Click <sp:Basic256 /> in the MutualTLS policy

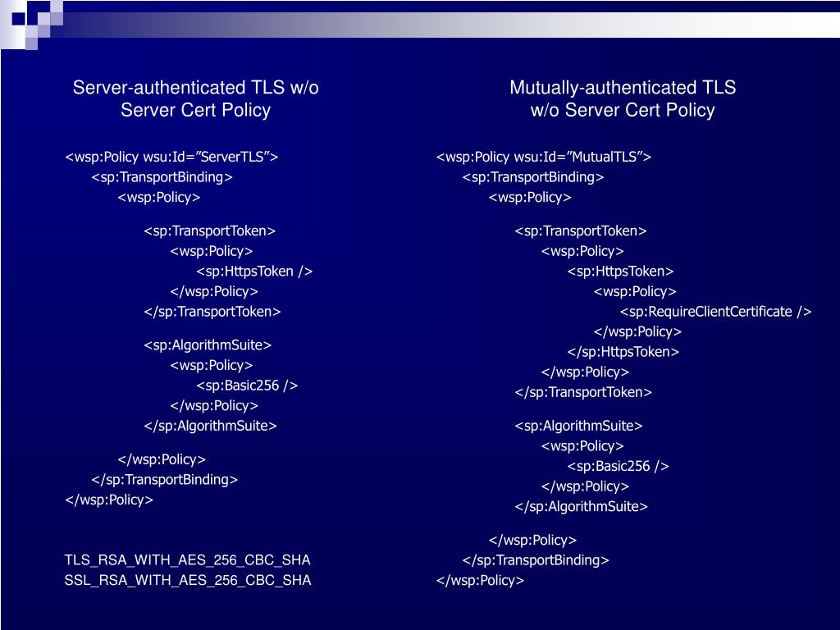pyautogui.click(x=618, y=467)
